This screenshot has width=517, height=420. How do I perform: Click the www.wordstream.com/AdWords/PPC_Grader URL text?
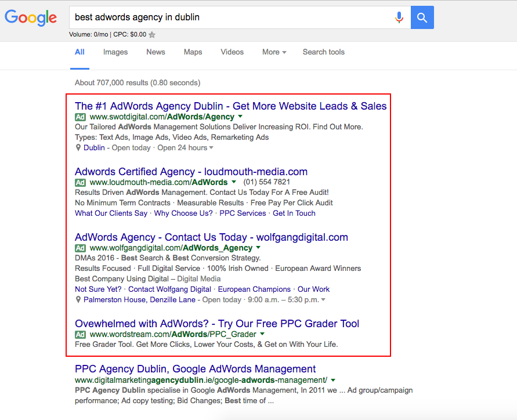[x=173, y=334]
